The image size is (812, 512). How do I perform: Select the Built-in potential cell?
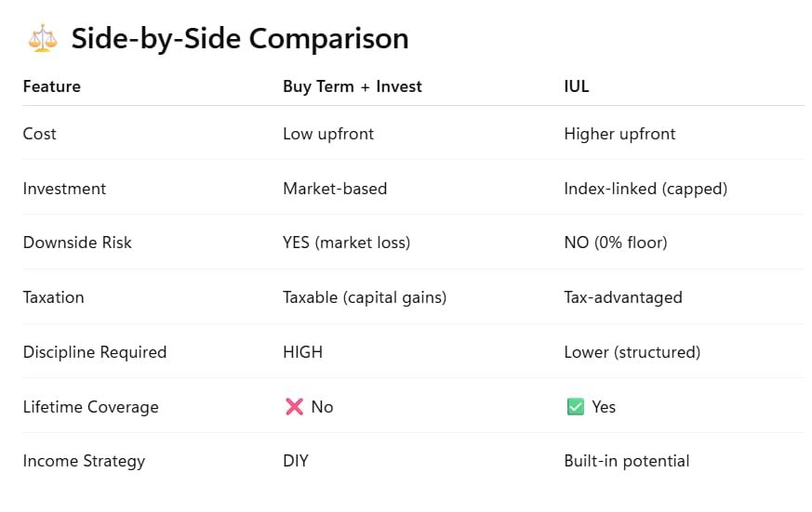tap(627, 461)
